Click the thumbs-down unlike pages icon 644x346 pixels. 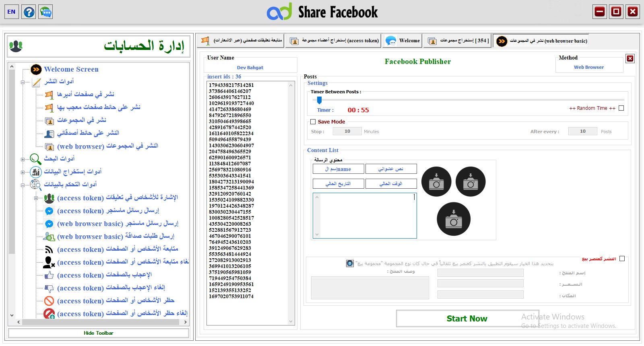tap(49, 288)
